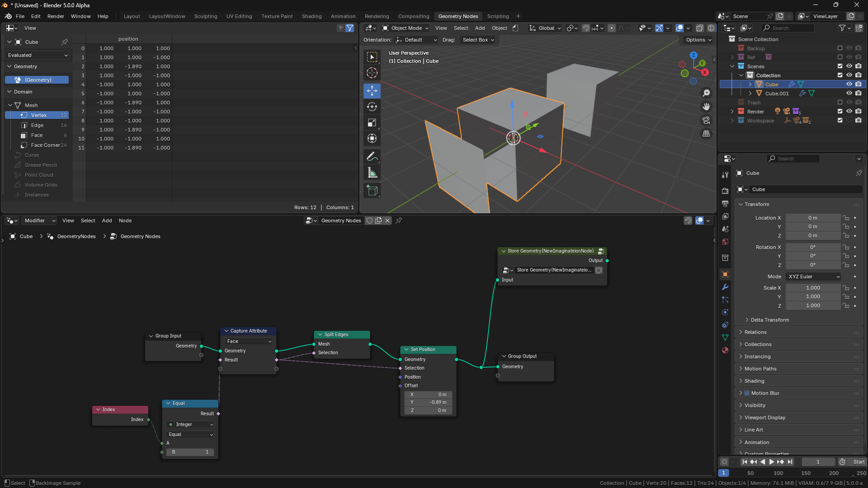Hide Cube.001 in outliner viewport
The height and width of the screenshot is (488, 868).
[x=849, y=94]
